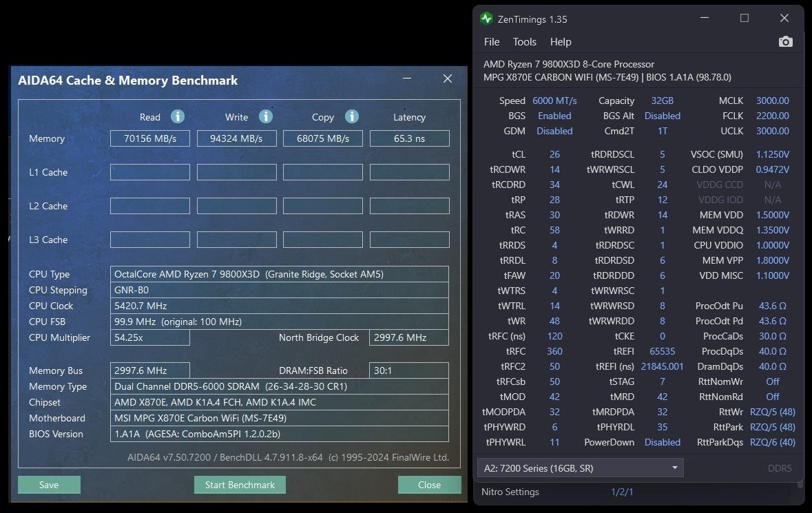This screenshot has height=513, width=812.
Task: Click the Motherboard MSI MPG X870E value
Action: tap(279, 418)
